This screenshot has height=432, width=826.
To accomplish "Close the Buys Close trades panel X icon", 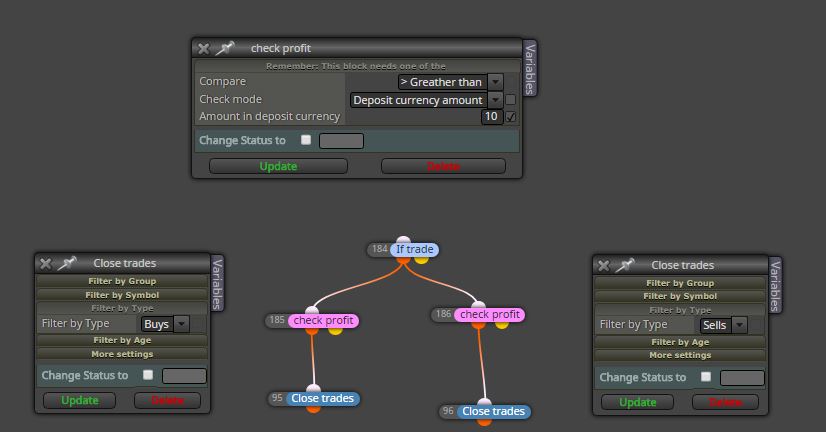I will [46, 263].
